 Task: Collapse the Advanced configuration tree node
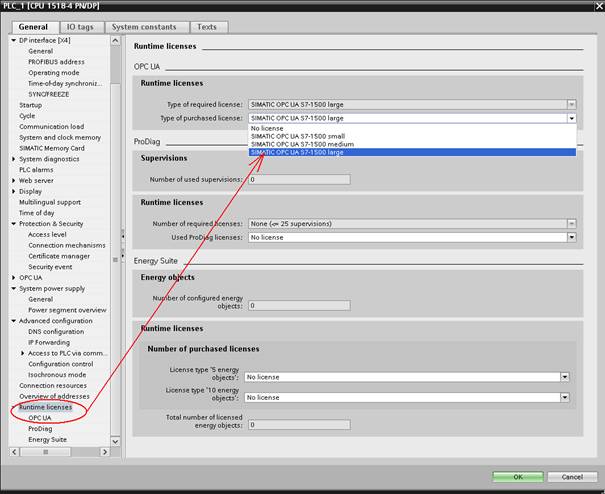pos(14,321)
